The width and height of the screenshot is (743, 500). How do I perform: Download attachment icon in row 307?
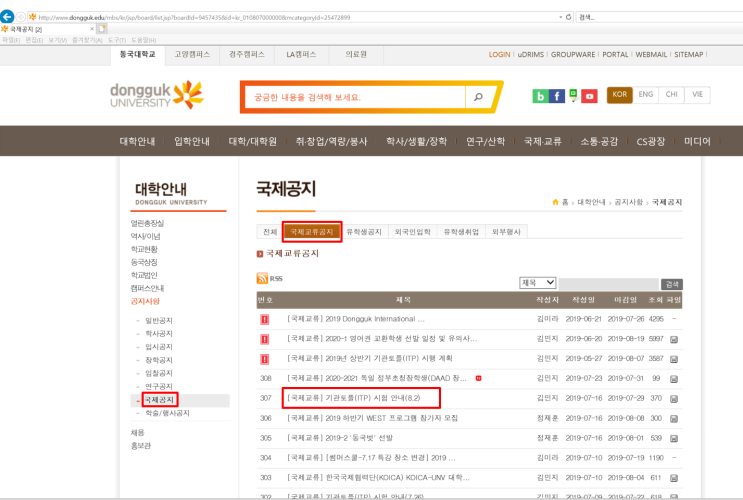point(674,399)
